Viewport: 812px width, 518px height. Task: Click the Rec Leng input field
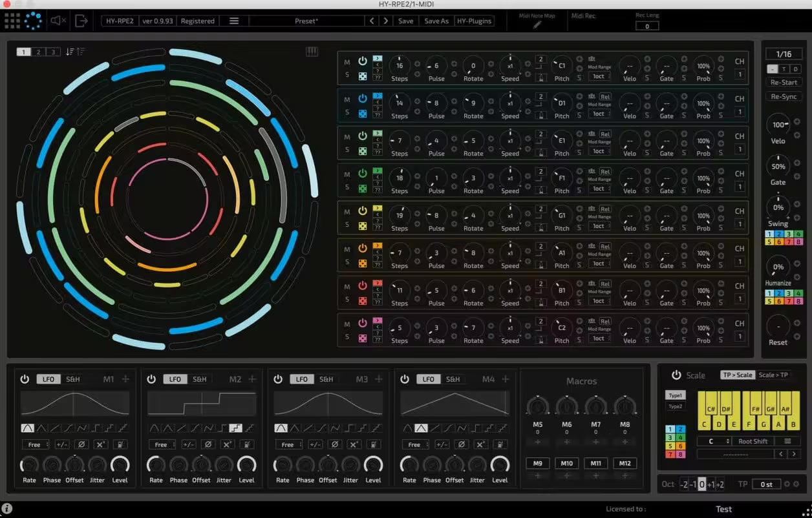click(x=646, y=26)
